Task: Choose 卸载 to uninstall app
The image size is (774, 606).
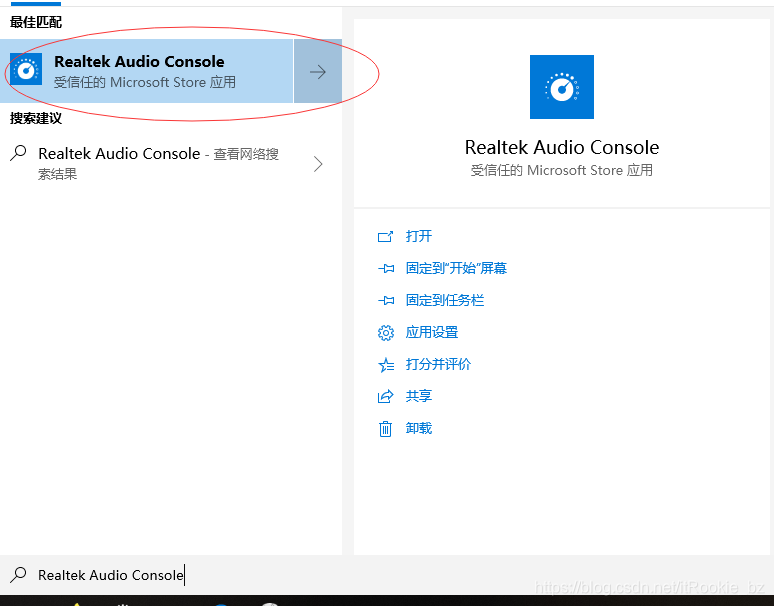Action: click(419, 428)
